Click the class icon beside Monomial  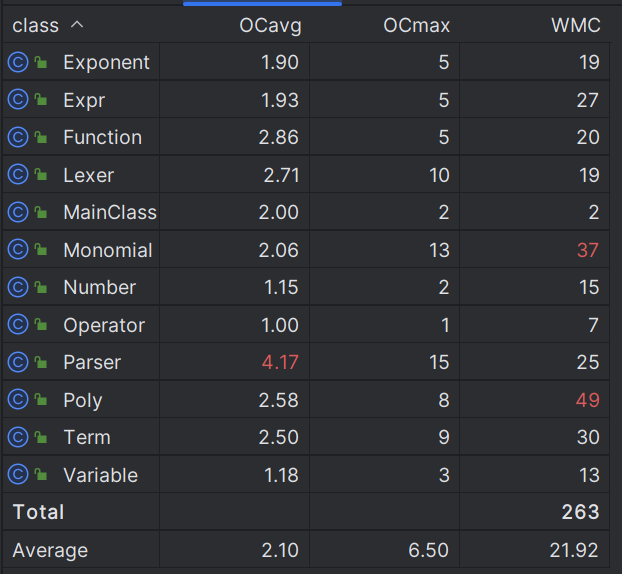click(x=18, y=250)
